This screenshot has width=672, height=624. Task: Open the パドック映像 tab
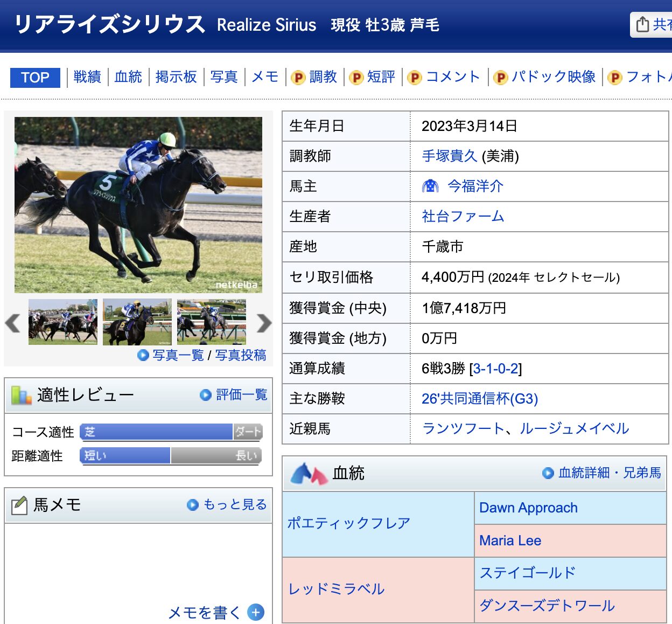[554, 77]
